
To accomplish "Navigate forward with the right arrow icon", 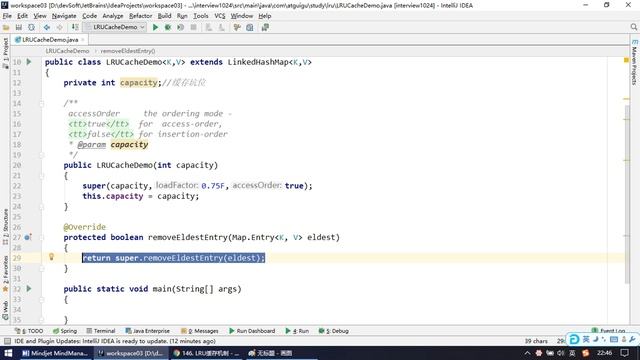I will [x=60, y=27].
